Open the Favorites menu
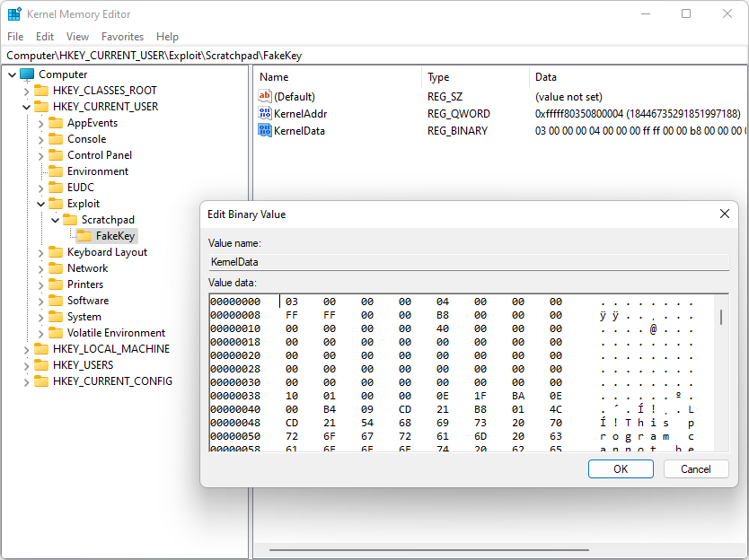 pos(122,37)
